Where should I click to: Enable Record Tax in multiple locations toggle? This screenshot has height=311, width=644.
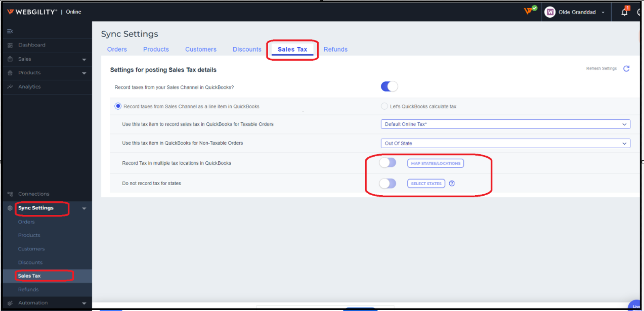388,163
